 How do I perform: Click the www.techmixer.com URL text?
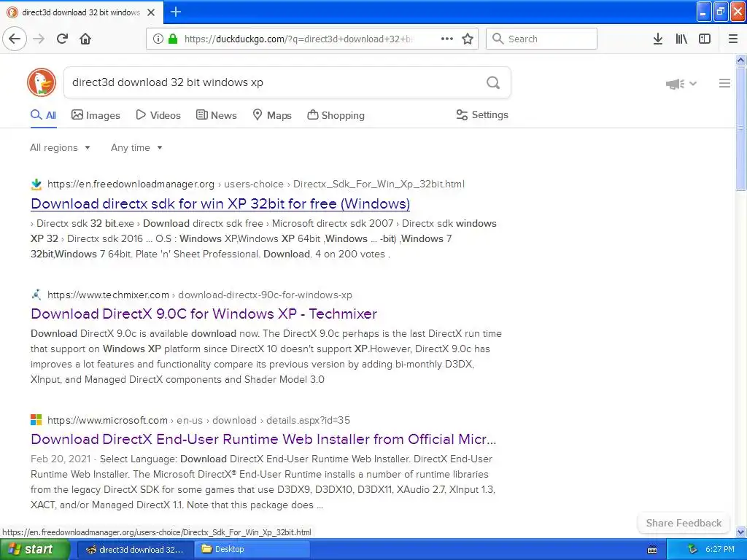[108, 295]
